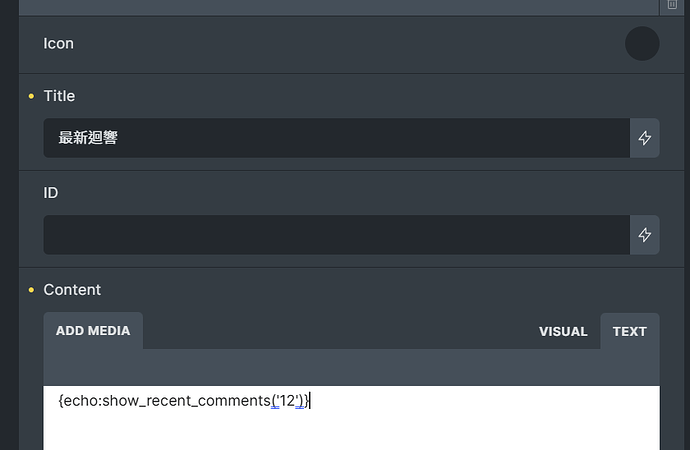Image resolution: width=690 pixels, height=450 pixels.
Task: Click the Title setting label
Action: [x=59, y=96]
